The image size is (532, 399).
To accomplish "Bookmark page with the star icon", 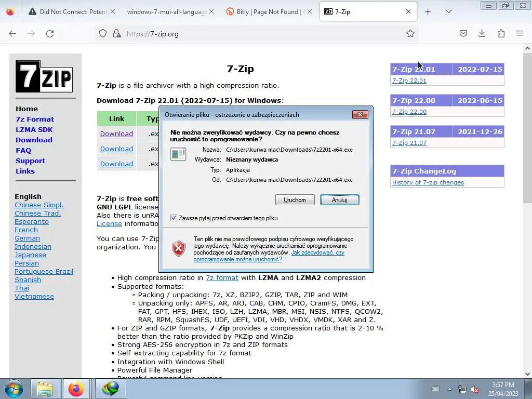I will pyautogui.click(x=410, y=33).
